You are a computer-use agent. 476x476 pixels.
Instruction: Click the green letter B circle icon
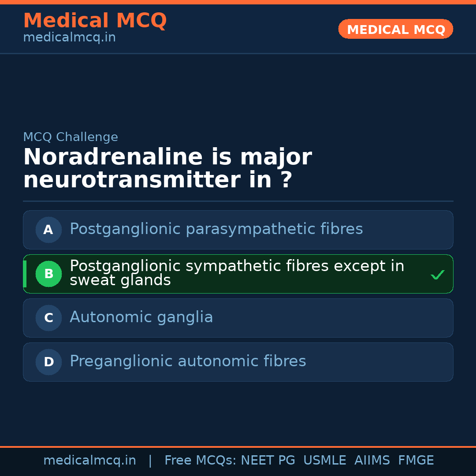pos(48,274)
